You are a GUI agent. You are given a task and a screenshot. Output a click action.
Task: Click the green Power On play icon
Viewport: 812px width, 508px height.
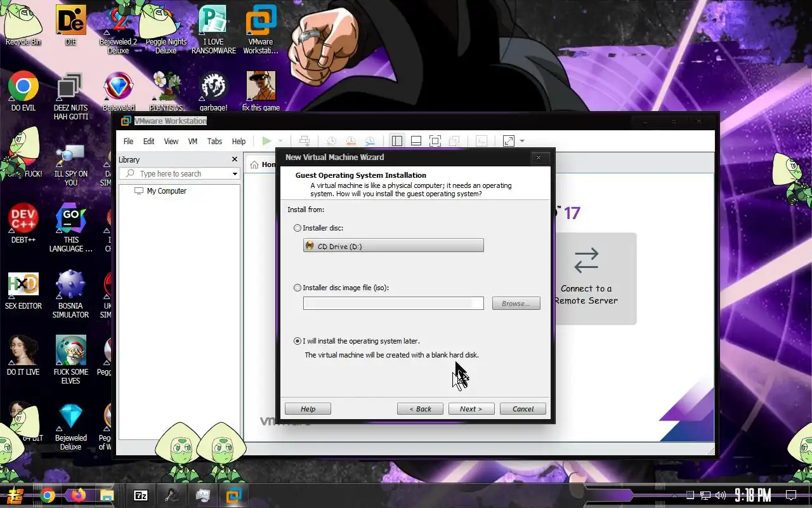pos(267,141)
